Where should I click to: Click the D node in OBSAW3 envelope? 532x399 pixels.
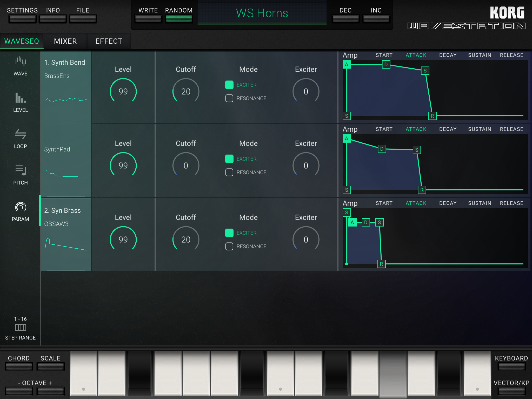pos(366,222)
